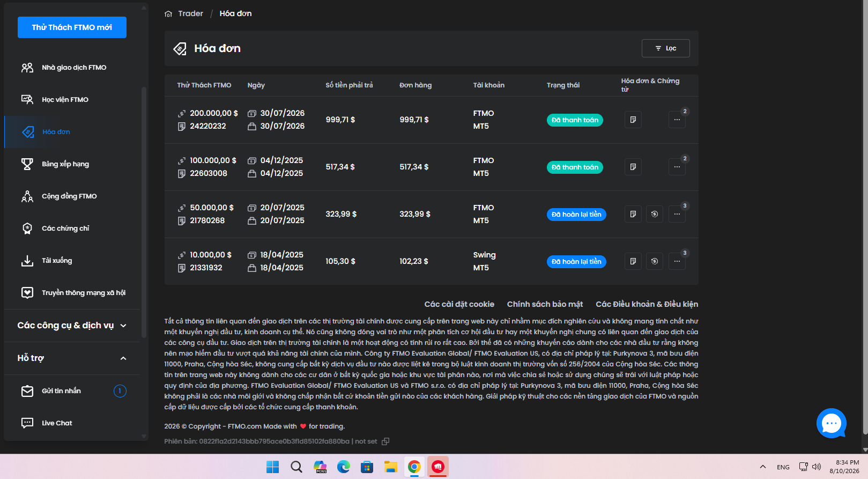This screenshot has width=868, height=479.
Task: Open Chính sách bảo mật link
Action: [x=545, y=304]
